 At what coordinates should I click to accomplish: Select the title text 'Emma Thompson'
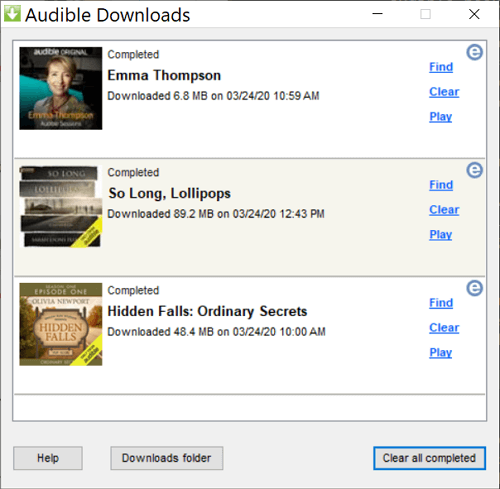[164, 75]
